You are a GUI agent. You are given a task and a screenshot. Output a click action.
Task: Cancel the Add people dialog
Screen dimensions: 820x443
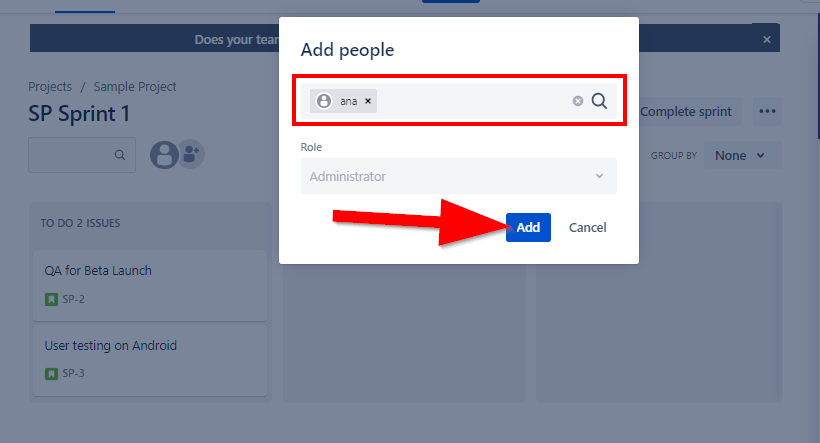coord(587,228)
